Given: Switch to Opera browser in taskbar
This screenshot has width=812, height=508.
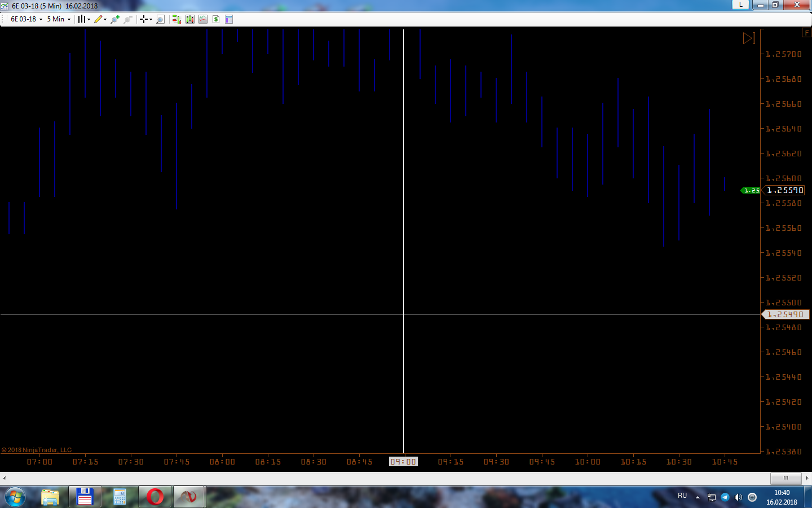Looking at the screenshot, I should (x=155, y=497).
